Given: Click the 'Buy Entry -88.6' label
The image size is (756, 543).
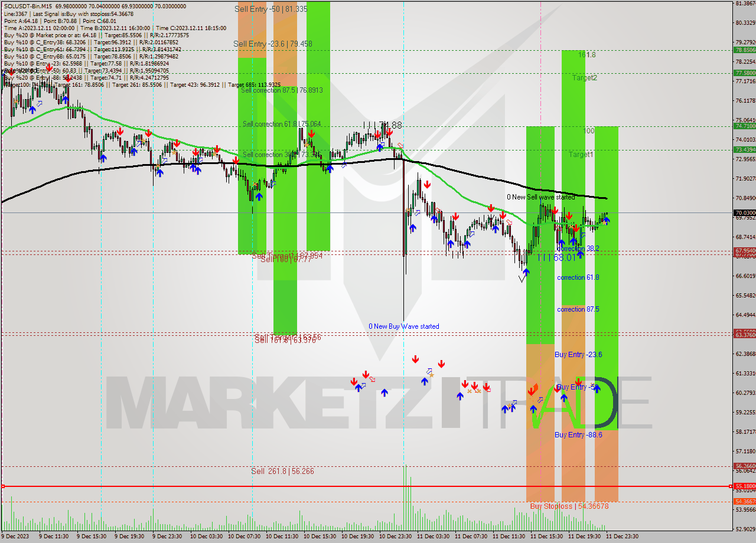Looking at the screenshot, I should pos(578,435).
